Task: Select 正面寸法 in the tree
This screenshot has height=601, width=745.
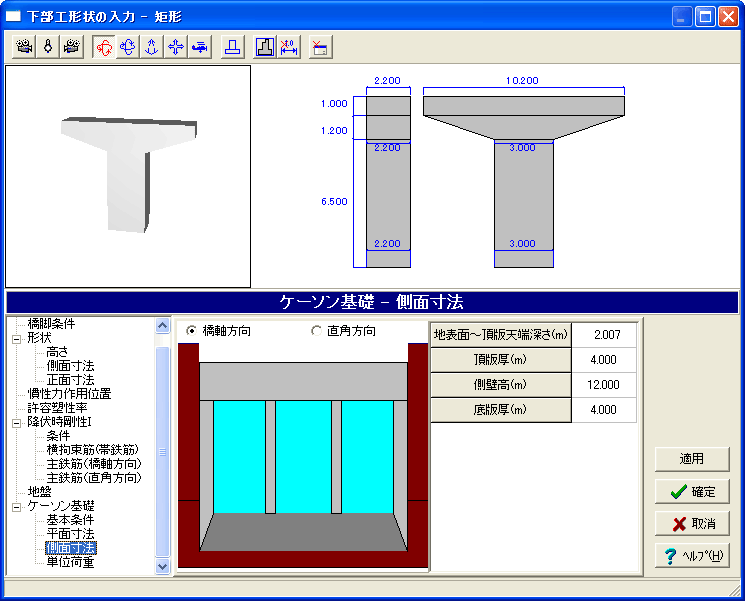Action: (70, 380)
